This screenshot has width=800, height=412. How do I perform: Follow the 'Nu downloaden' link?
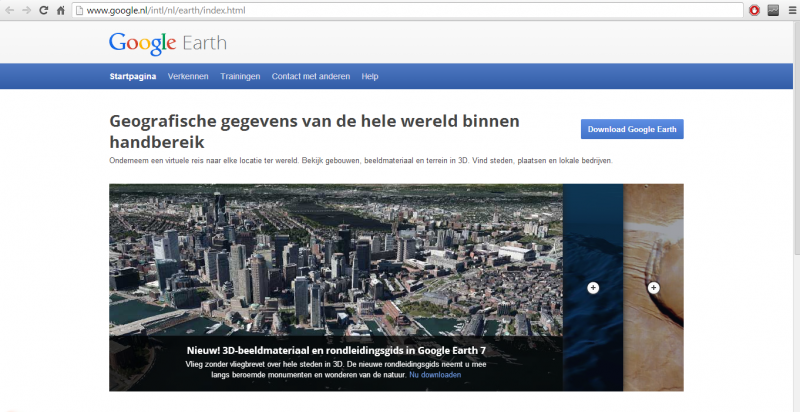435,374
